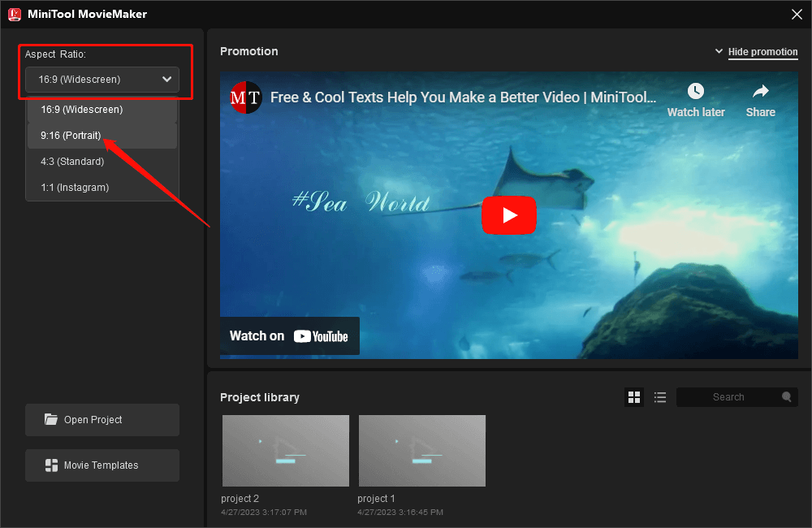Click the Watch later clock icon

click(696, 92)
